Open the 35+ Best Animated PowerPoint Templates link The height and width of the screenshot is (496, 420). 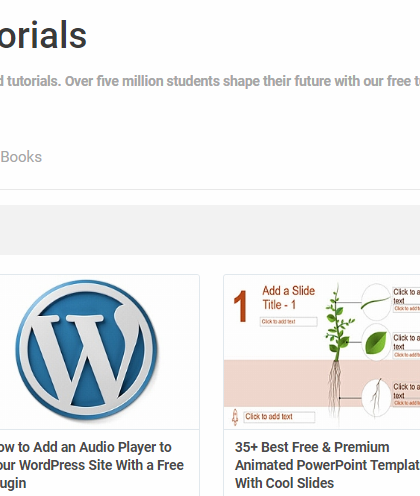click(327, 465)
